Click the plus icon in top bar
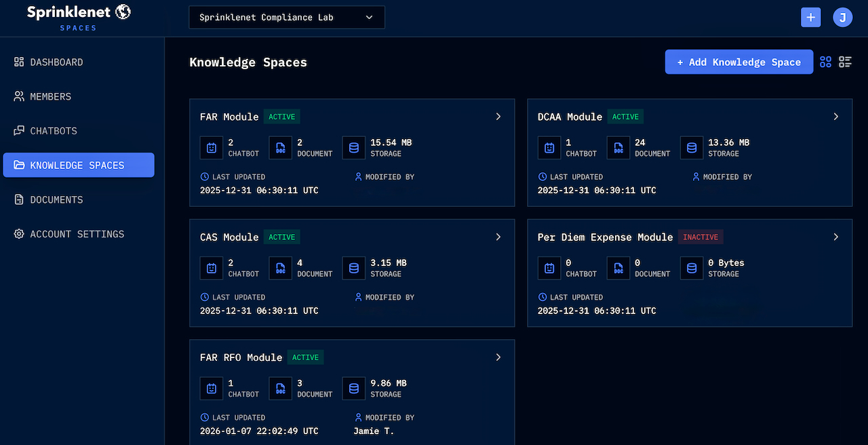 tap(810, 18)
